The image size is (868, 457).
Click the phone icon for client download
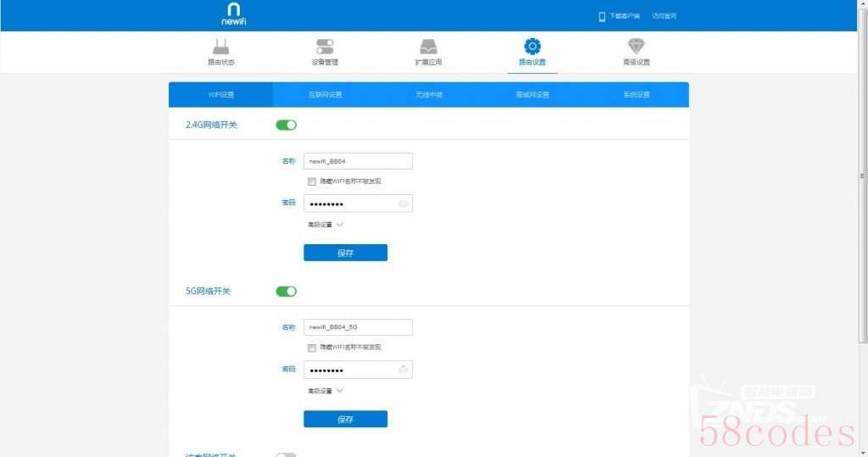602,16
